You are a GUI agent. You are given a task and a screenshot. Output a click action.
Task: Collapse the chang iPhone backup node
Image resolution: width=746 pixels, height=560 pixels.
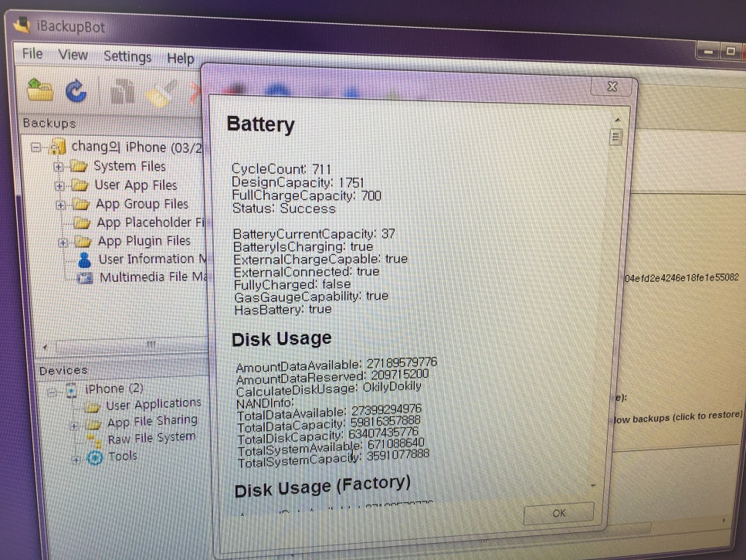[x=36, y=147]
